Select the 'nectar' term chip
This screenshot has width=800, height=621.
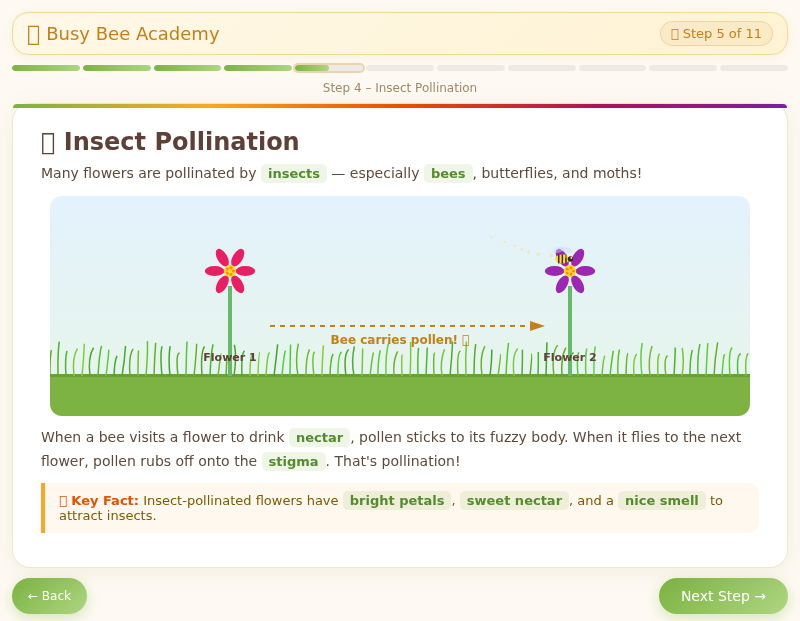(319, 437)
